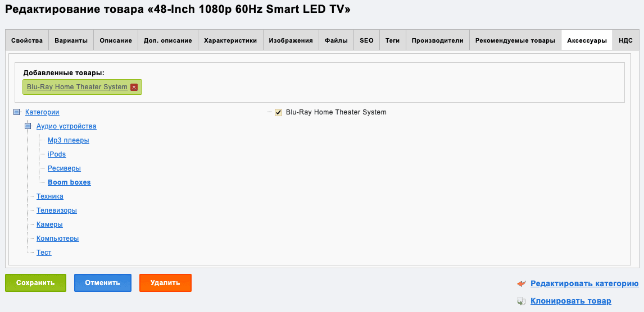The width and height of the screenshot is (644, 312).
Task: Open the Редактировать категорию link
Action: 584,284
